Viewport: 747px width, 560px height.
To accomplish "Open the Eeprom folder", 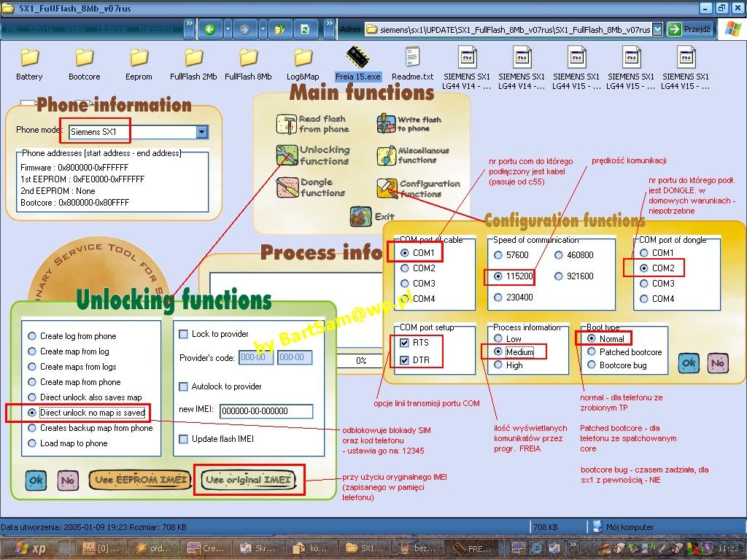I will point(139,64).
